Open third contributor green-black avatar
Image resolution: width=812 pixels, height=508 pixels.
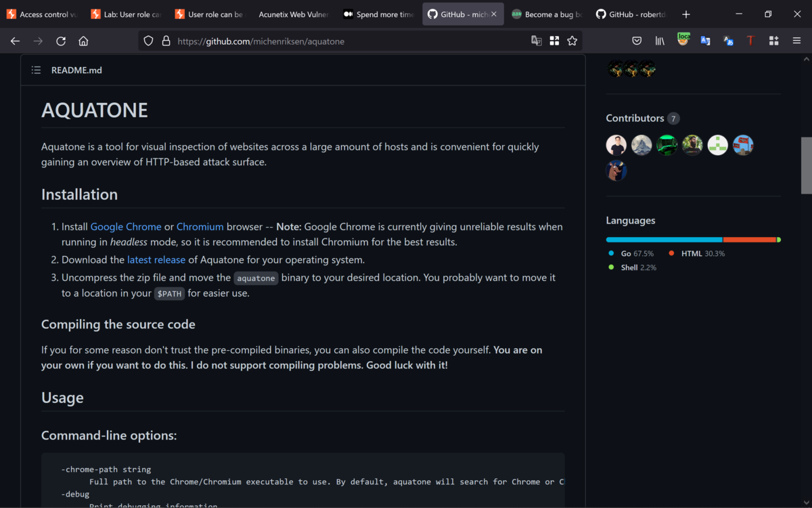[667, 145]
